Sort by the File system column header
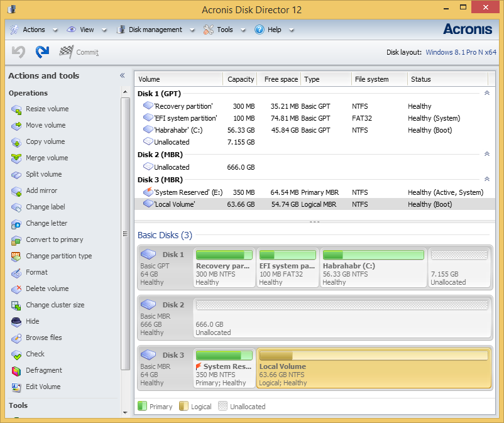This screenshot has height=423, width=504. (380, 79)
